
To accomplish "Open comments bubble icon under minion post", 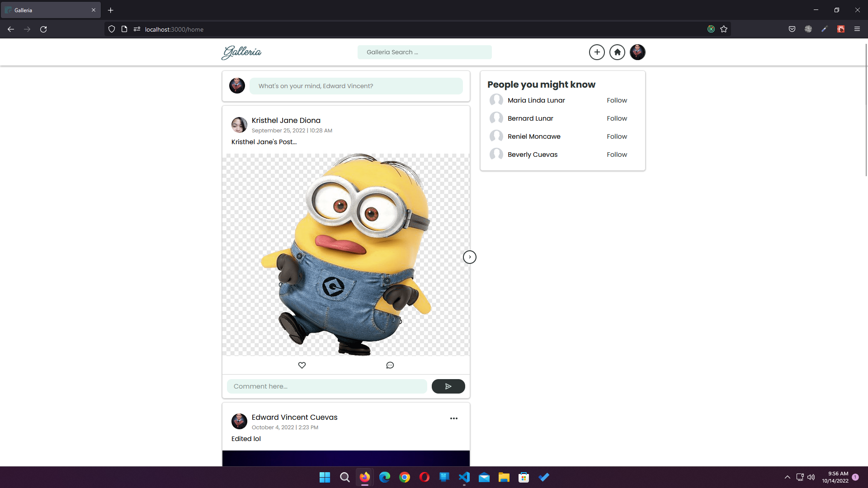I will [x=390, y=365].
